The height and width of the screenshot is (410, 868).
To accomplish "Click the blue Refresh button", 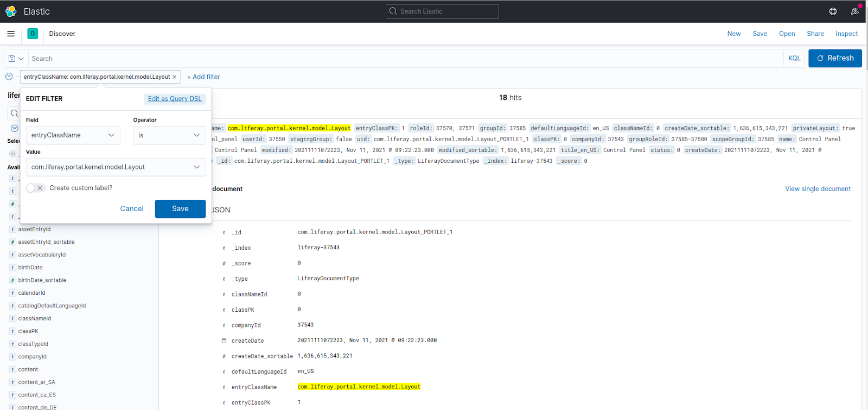I will [x=835, y=58].
